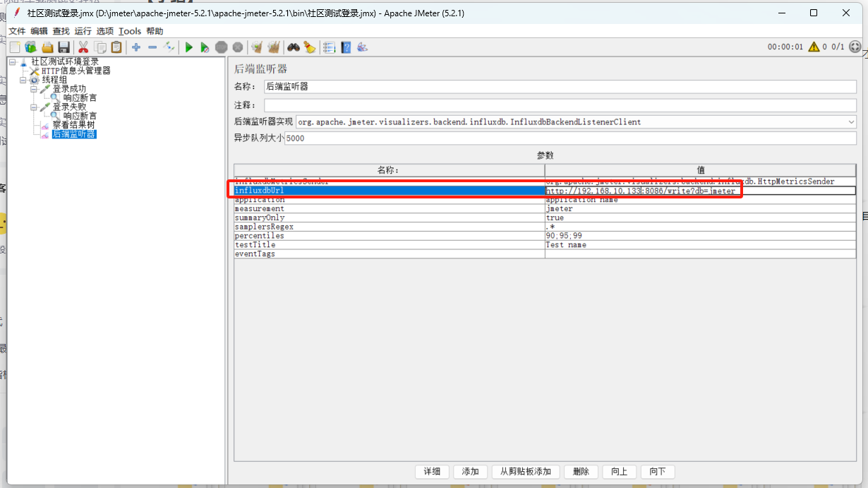The image size is (868, 488).
Task: Select 线程组 in the tree
Action: point(54,80)
